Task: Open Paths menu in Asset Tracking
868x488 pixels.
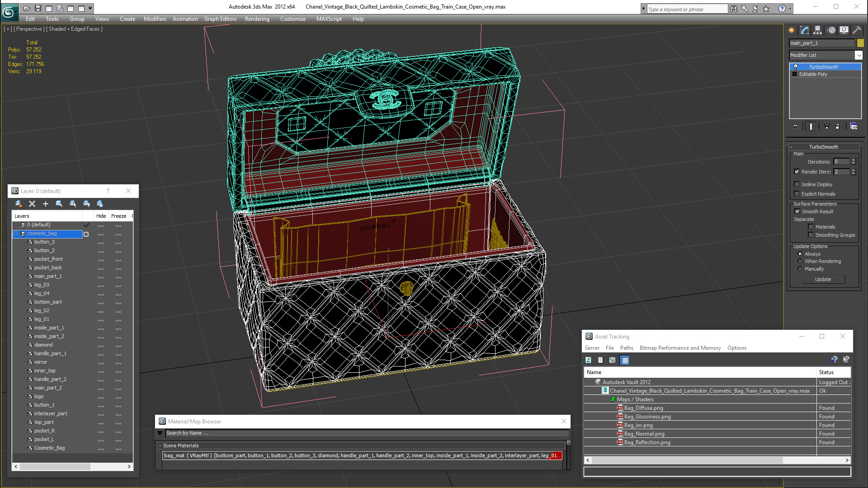Action: click(627, 348)
